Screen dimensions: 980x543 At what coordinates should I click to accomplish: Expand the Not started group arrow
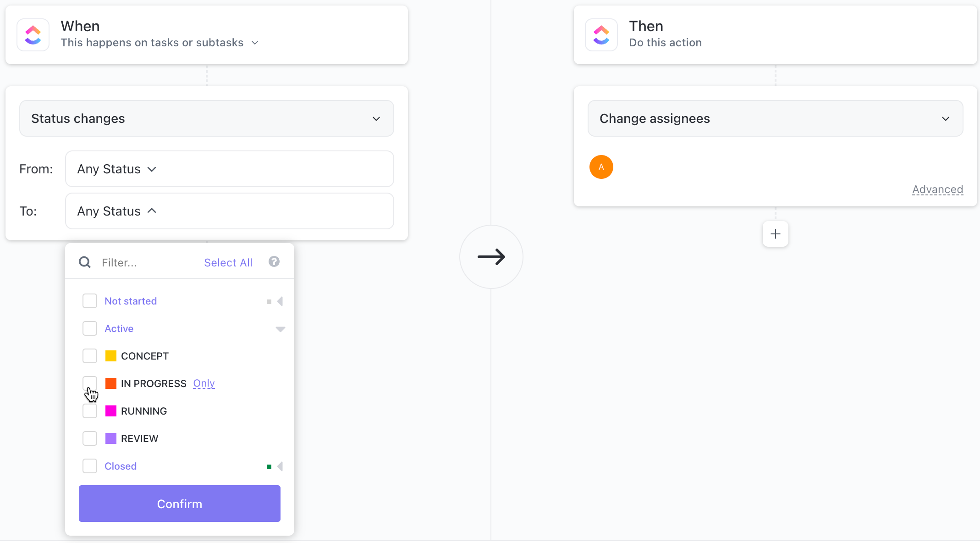pyautogui.click(x=280, y=301)
